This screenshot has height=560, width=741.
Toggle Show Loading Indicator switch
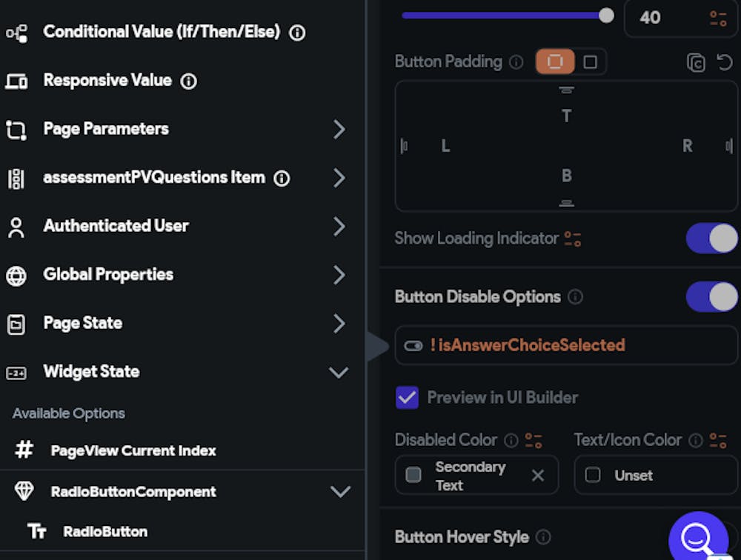point(711,239)
